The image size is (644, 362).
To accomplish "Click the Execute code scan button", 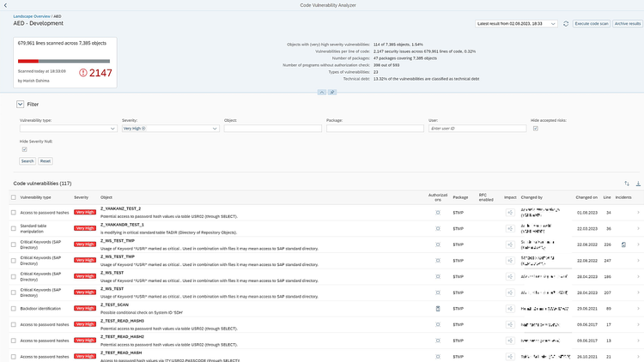I will [592, 24].
